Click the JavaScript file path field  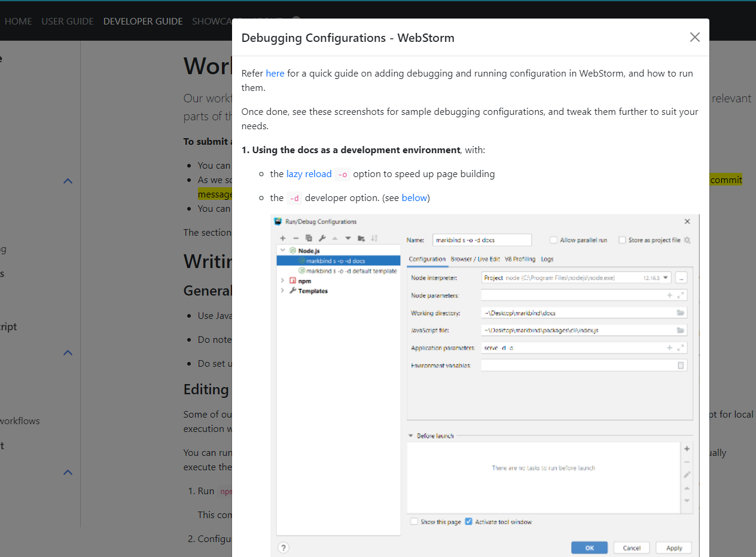pos(584,330)
